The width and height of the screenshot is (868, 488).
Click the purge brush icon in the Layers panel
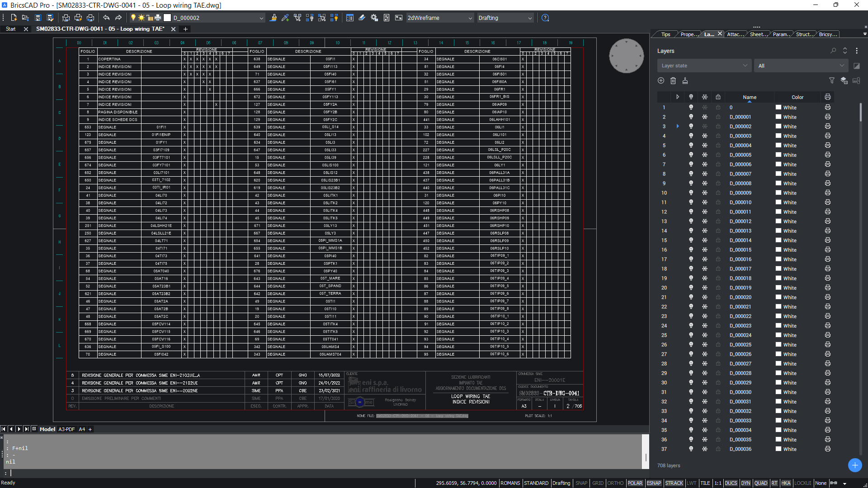click(685, 80)
